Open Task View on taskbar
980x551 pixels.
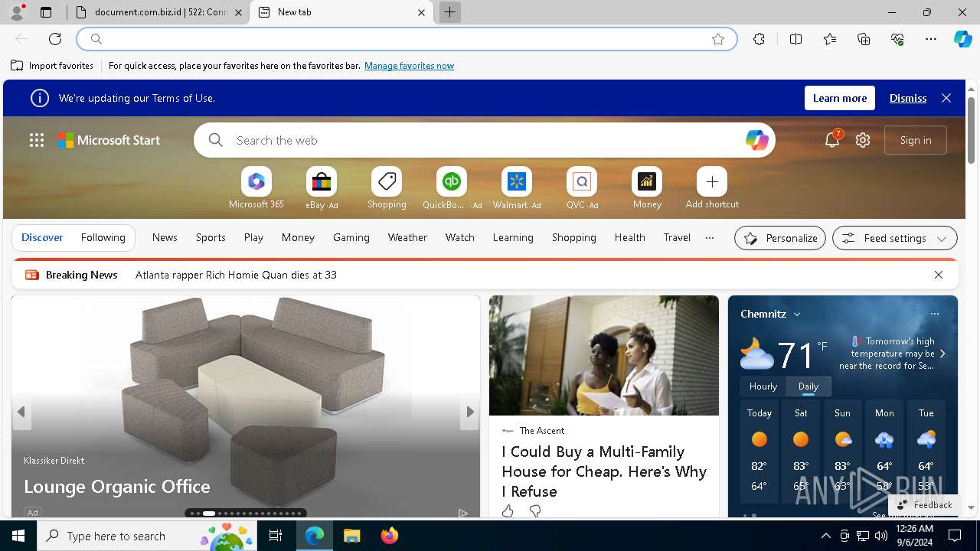[x=276, y=536]
